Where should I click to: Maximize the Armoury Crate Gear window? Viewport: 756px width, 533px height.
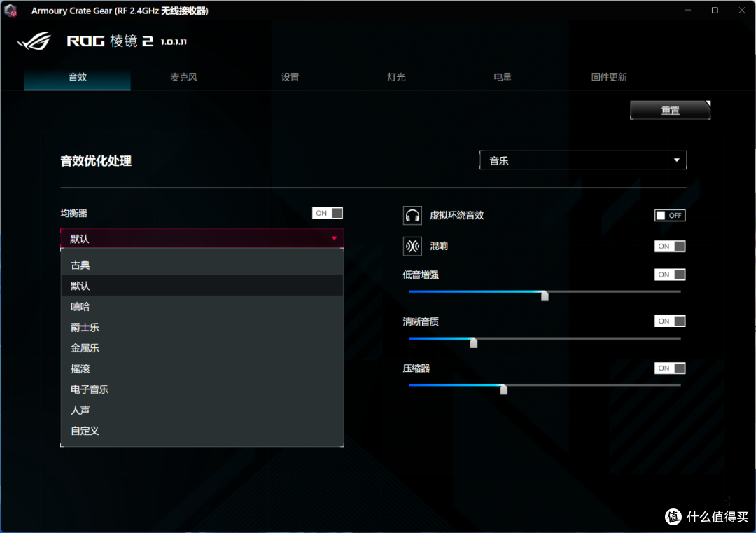715,10
